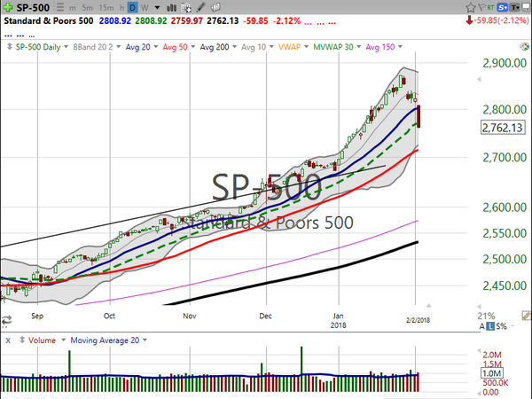Click the Jan 2018 date axis label
The image size is (532, 399).
click(x=339, y=320)
